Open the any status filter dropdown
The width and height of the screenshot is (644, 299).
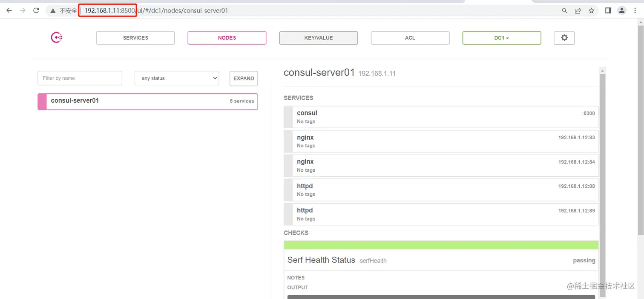click(x=177, y=78)
